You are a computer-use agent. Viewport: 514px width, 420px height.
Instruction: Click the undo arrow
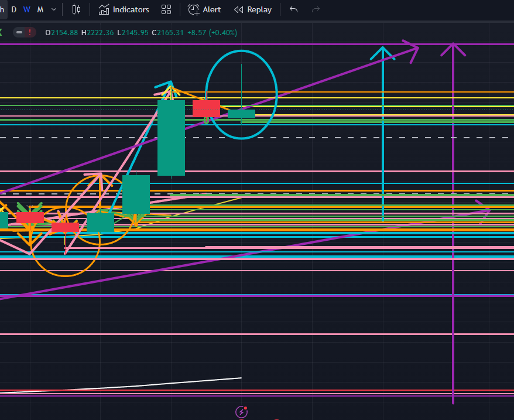pos(294,9)
